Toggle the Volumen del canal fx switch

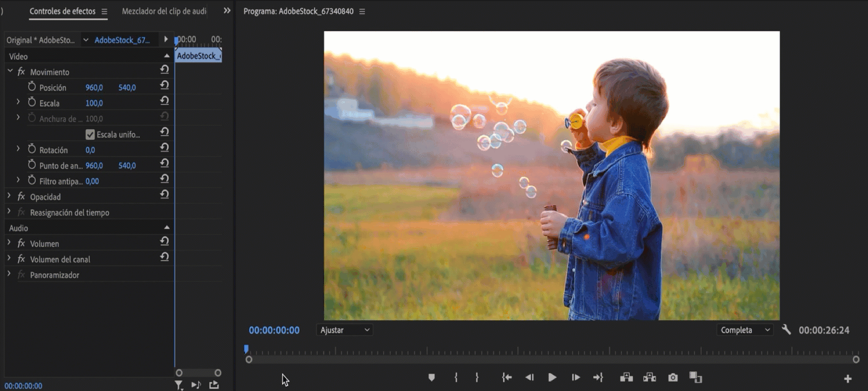point(21,259)
